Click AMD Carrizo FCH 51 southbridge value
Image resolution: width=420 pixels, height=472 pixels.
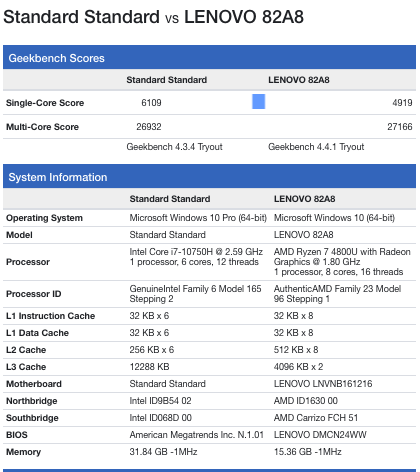point(316,418)
